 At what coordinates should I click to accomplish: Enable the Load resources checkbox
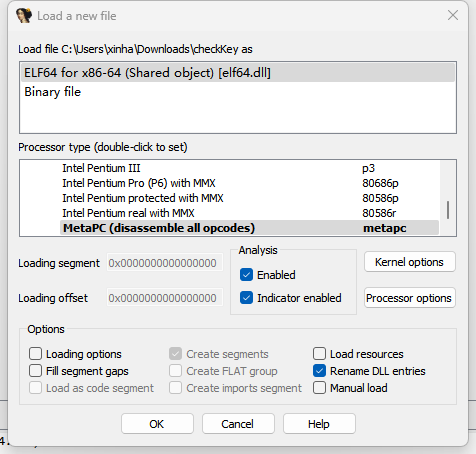(319, 354)
